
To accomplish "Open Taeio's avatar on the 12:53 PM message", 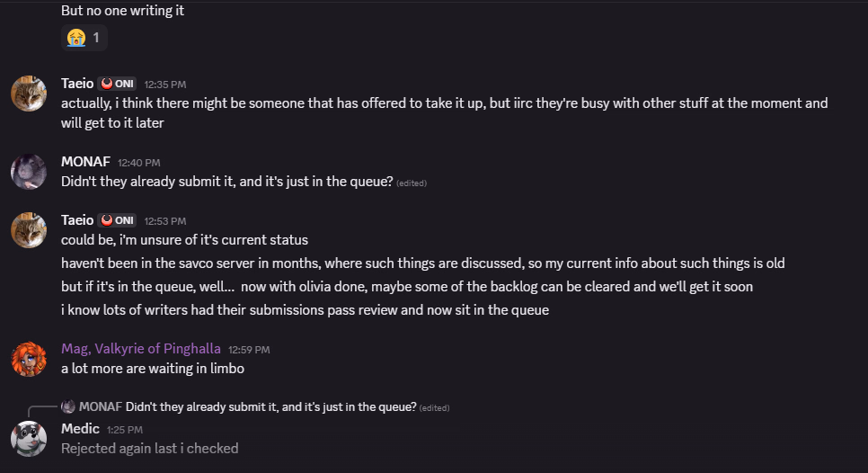I will (x=29, y=229).
